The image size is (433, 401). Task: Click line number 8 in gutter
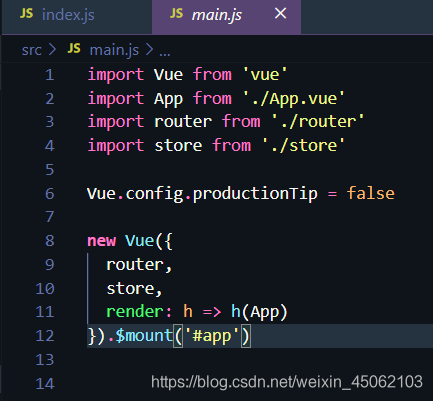(49, 241)
